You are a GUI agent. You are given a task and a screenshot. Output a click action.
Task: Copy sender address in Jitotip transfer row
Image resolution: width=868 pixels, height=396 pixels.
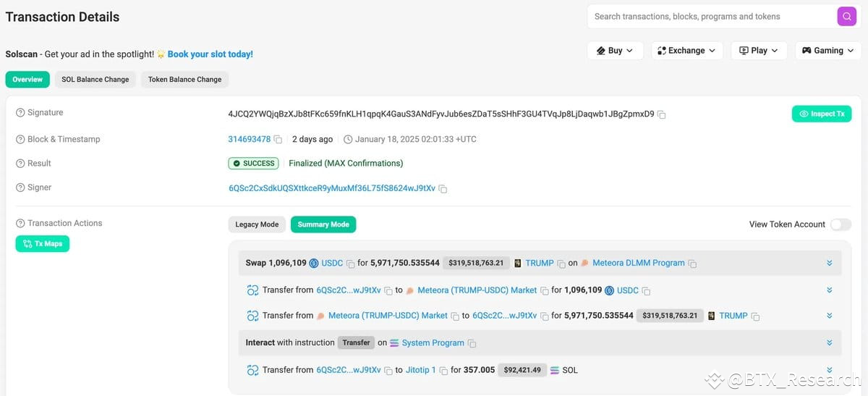click(388, 371)
